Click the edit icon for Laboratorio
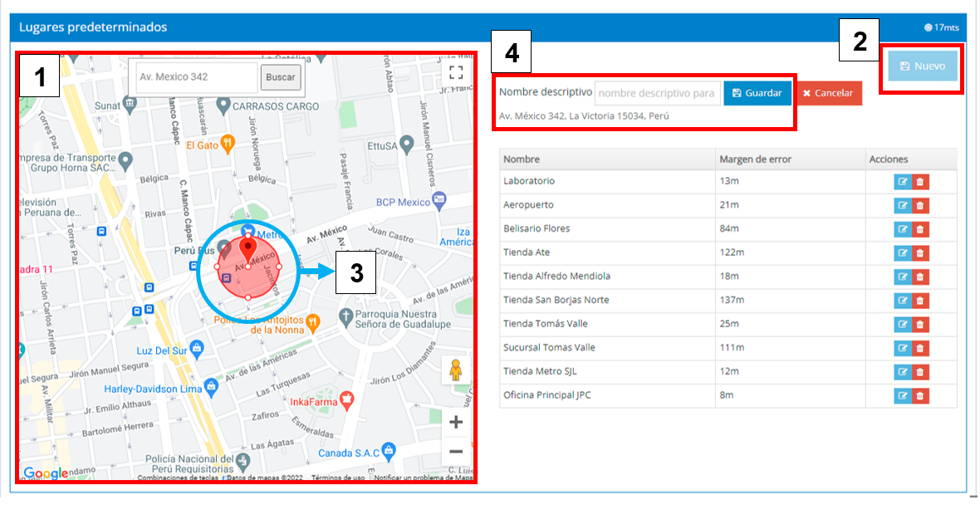The height and width of the screenshot is (505, 980). click(x=903, y=182)
